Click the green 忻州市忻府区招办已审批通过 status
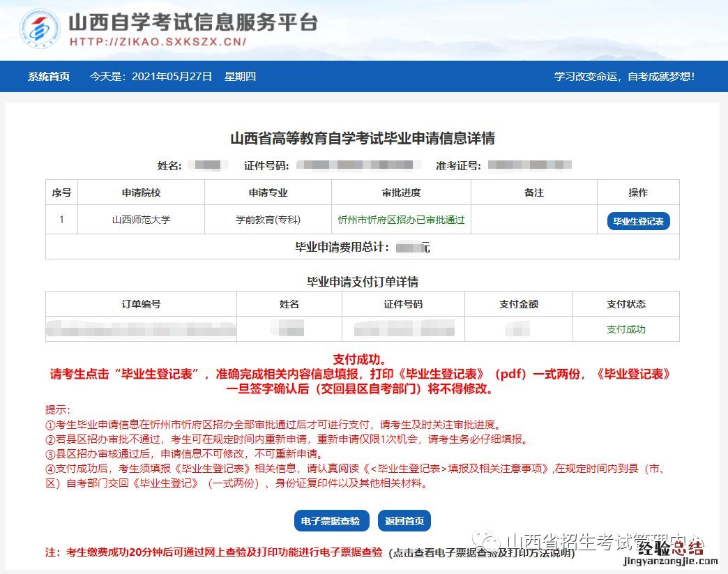 click(401, 220)
